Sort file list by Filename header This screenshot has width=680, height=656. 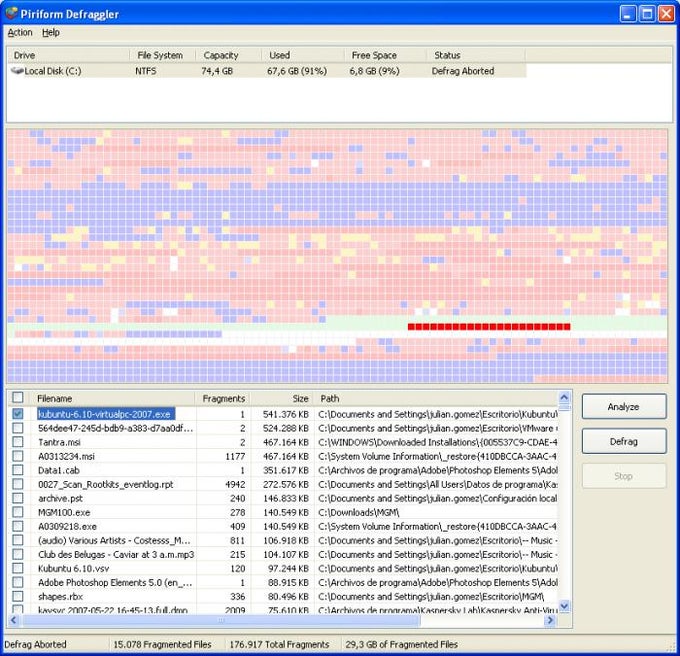113,398
